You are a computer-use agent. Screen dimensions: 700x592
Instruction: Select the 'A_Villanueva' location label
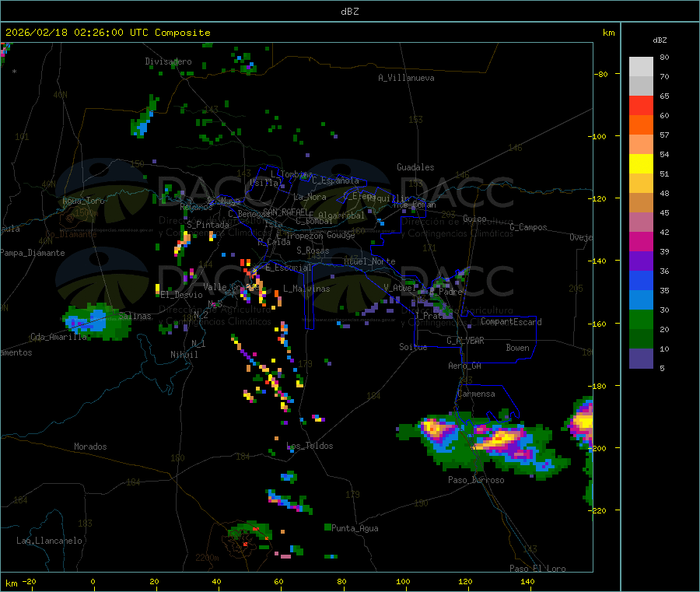[406, 78]
